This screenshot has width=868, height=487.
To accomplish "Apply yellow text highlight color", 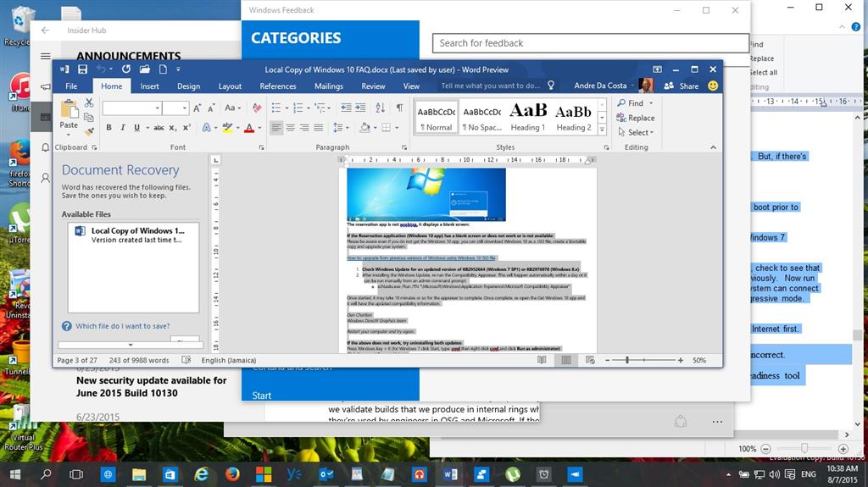I will click(x=227, y=128).
